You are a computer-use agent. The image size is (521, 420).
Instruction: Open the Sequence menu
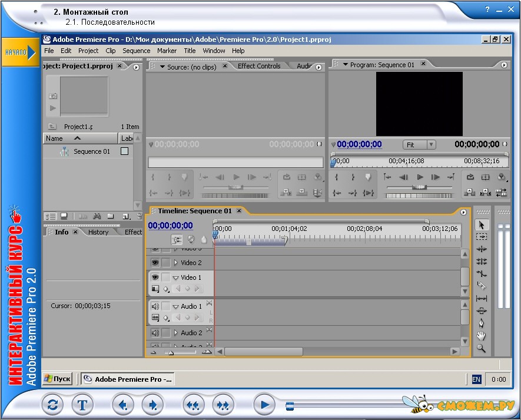[x=136, y=51]
